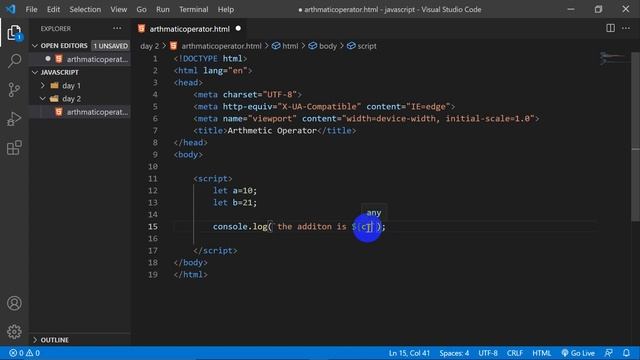
Task: Open the Edit menu
Action: coord(53,9)
